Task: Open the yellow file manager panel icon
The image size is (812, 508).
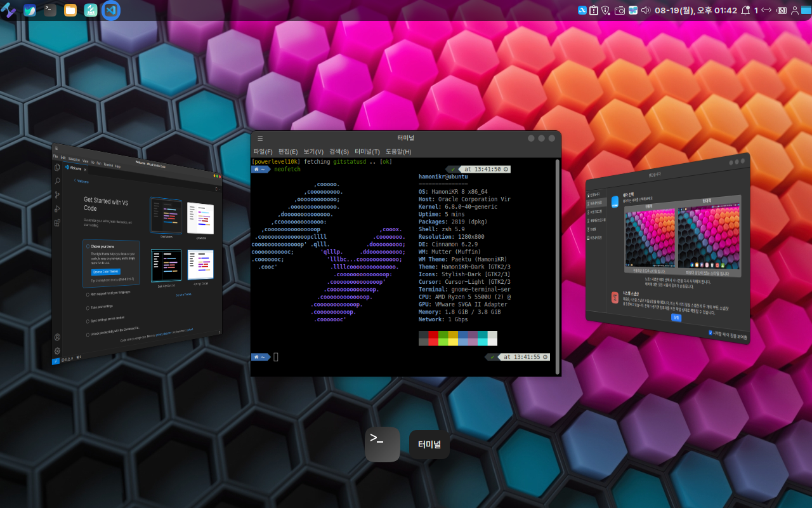Action: coord(70,10)
